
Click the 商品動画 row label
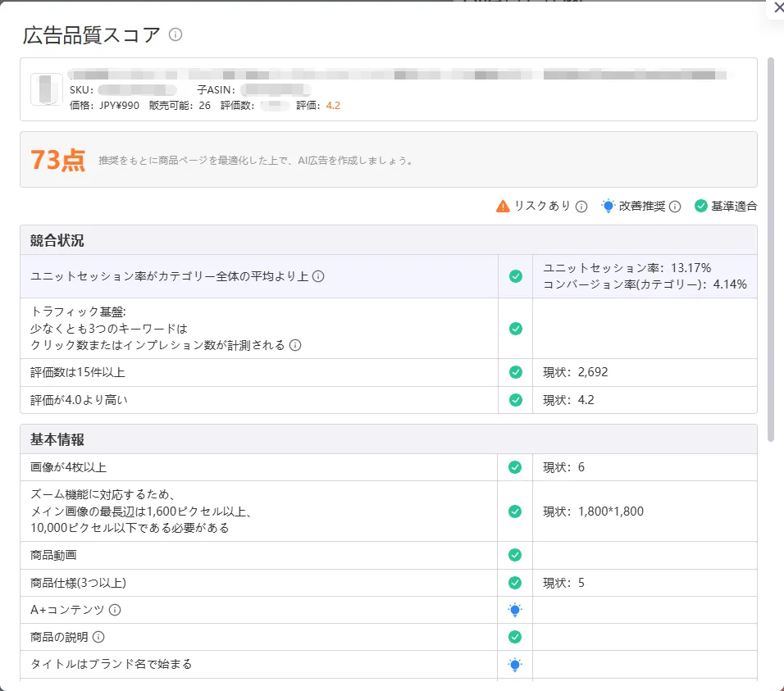coord(53,555)
